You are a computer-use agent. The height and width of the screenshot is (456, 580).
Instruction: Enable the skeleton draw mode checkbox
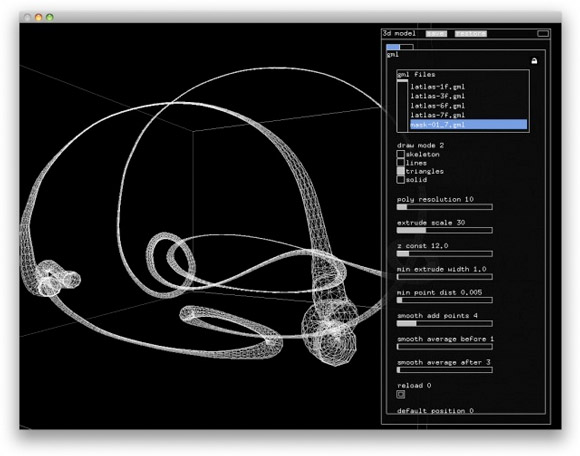[401, 154]
